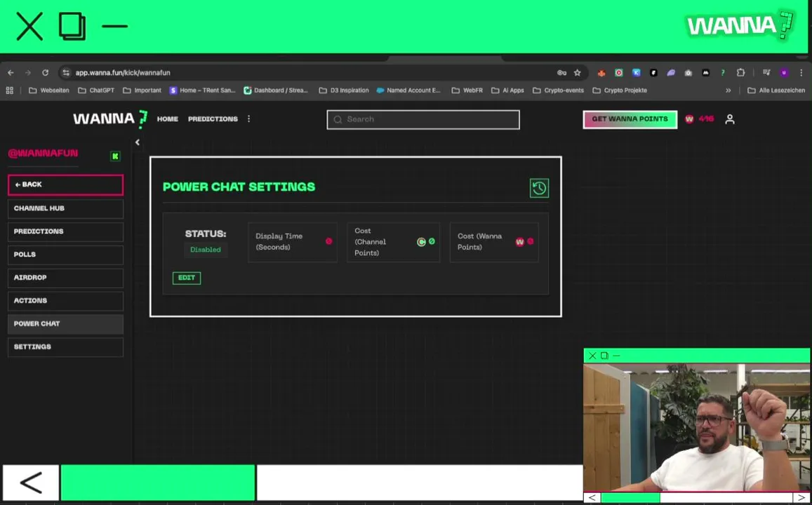Open the Dashboard / Strea... bookmark
Viewport: 812px width, 505px height.
point(276,90)
